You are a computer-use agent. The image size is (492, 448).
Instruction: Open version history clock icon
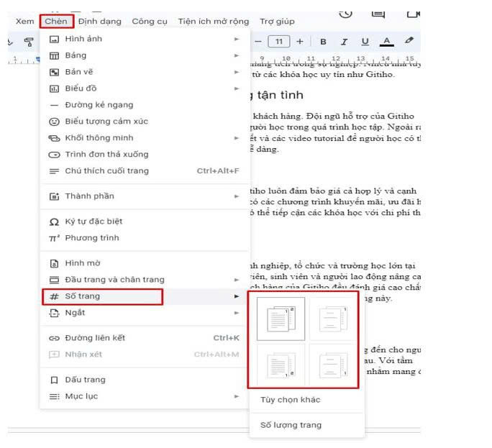point(346,13)
